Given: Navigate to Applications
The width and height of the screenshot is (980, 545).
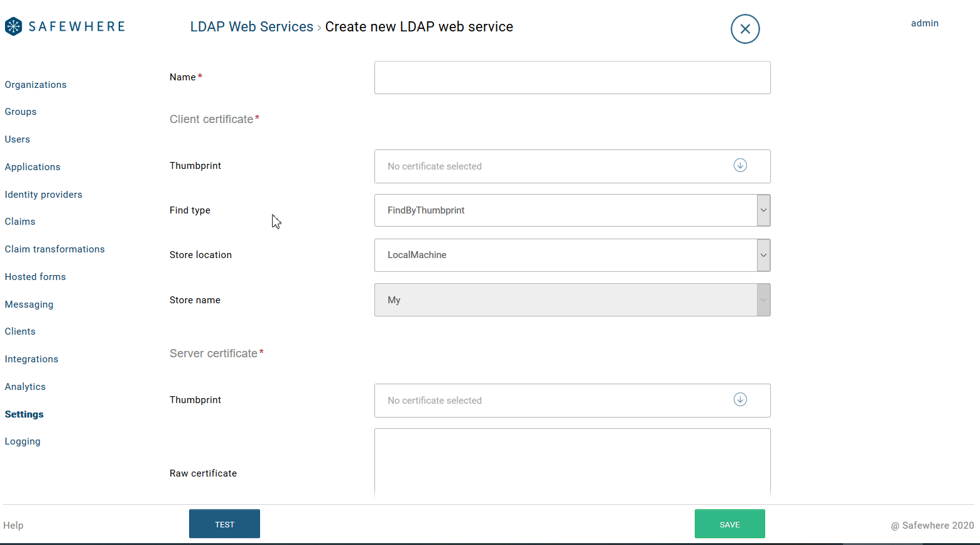Looking at the screenshot, I should (33, 167).
